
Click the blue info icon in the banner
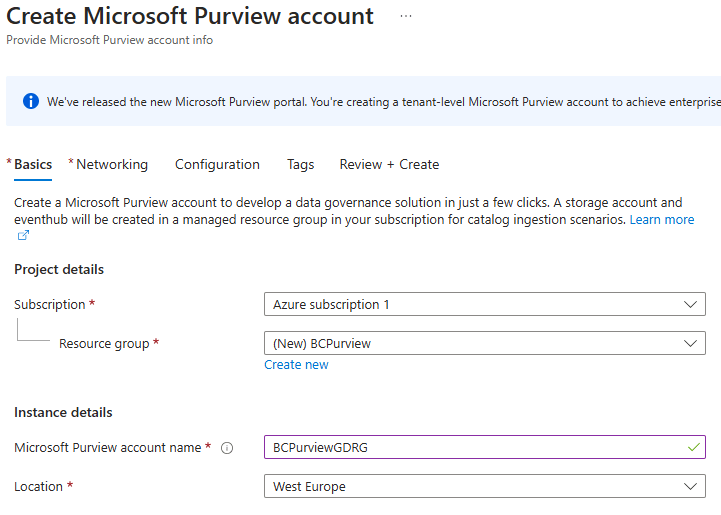tap(31, 101)
